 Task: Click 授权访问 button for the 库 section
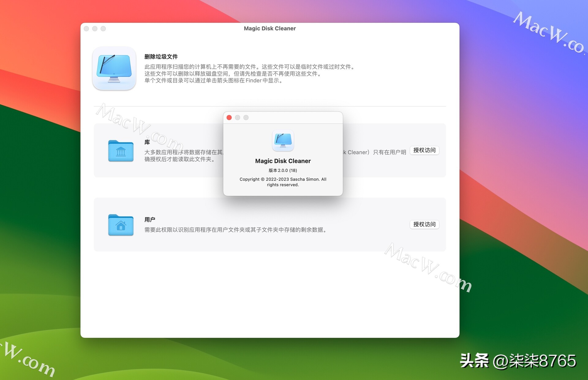click(424, 150)
